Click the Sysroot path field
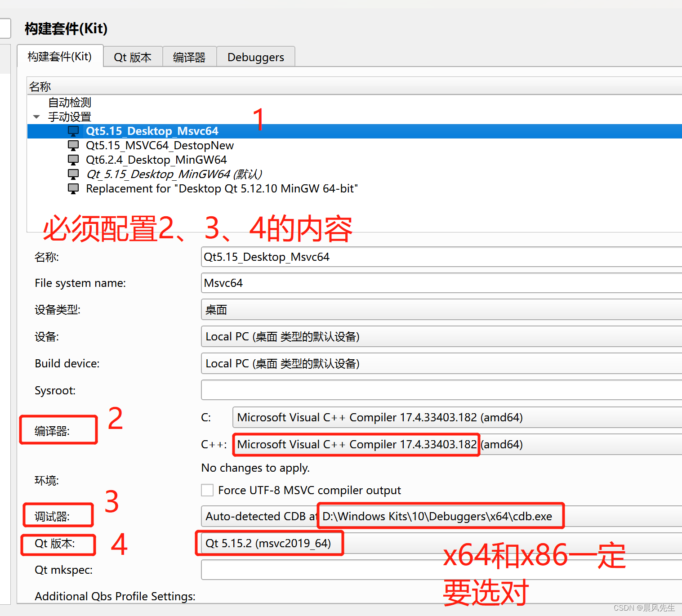 [x=441, y=390]
